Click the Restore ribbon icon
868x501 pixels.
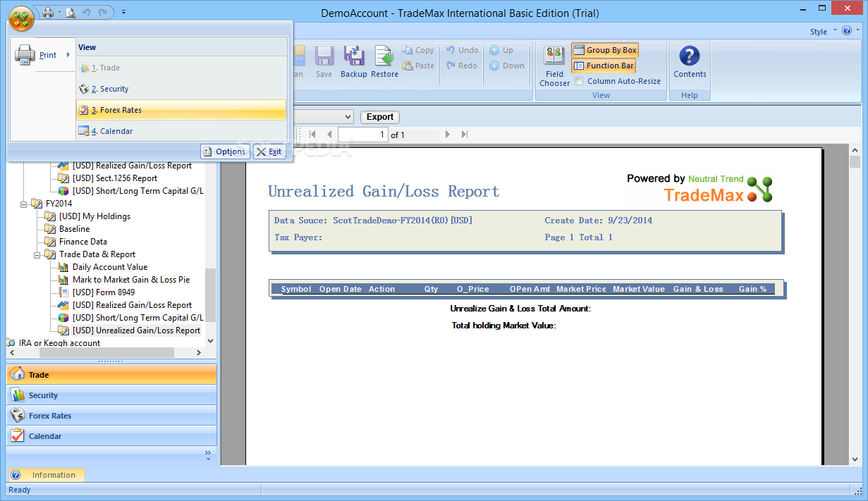[384, 62]
